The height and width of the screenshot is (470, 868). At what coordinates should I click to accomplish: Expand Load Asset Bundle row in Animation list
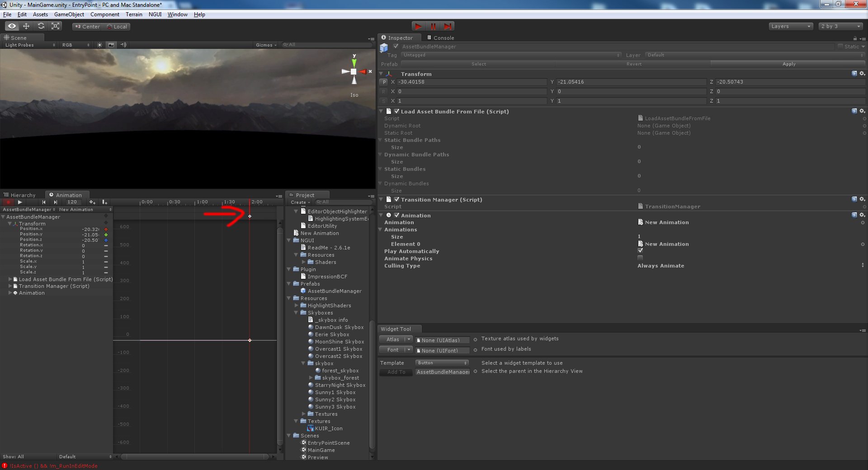click(x=10, y=279)
